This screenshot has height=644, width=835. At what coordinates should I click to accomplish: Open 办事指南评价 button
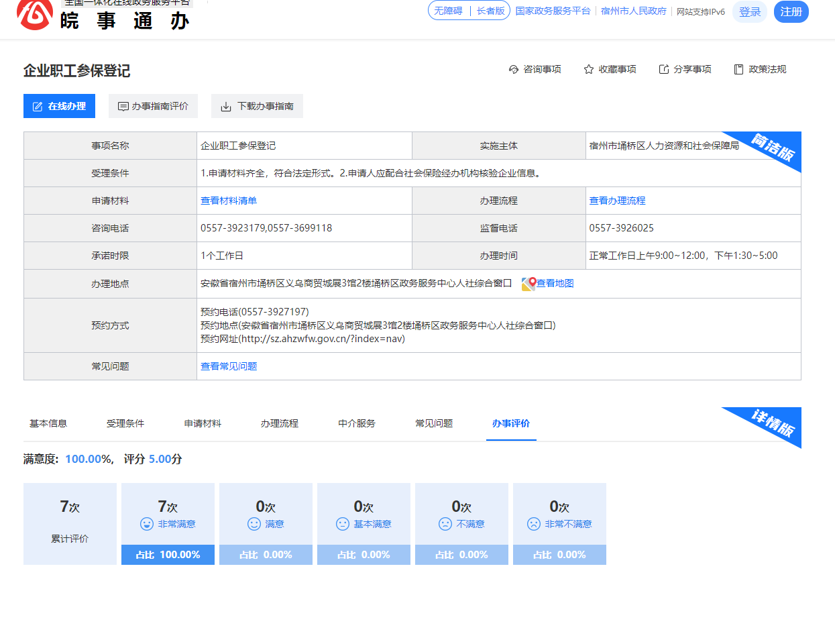click(x=153, y=106)
